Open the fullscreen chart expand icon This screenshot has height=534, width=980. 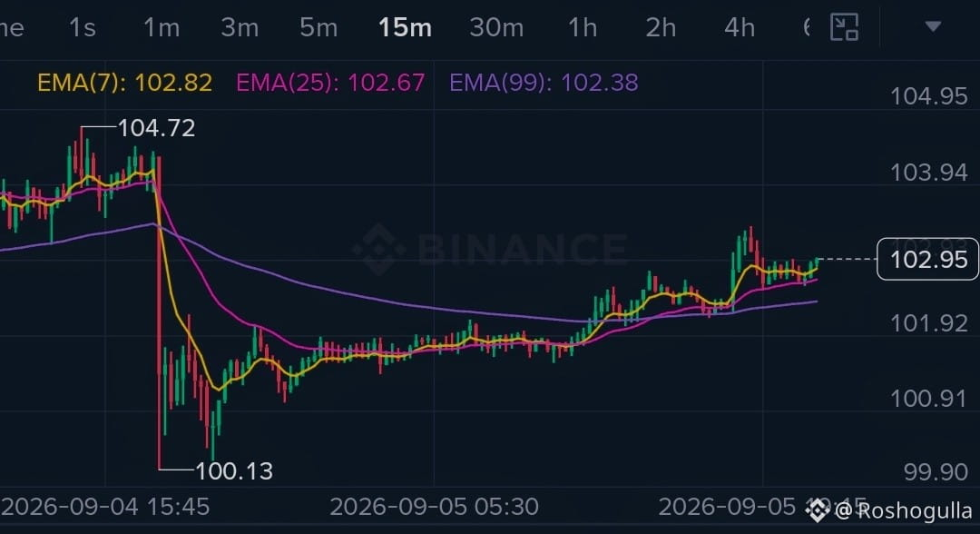tap(844, 27)
